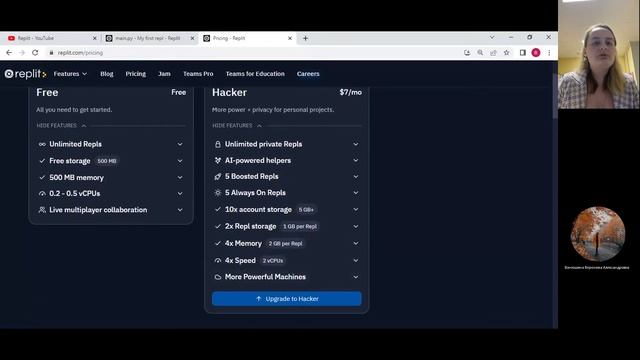Click the lock icon beside Unlimited private Repls
The width and height of the screenshot is (640, 360).
pos(218,144)
